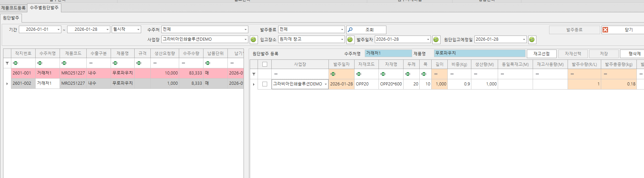Select left grid row 2601-002
This screenshot has height=178, width=644.
pos(127,83)
